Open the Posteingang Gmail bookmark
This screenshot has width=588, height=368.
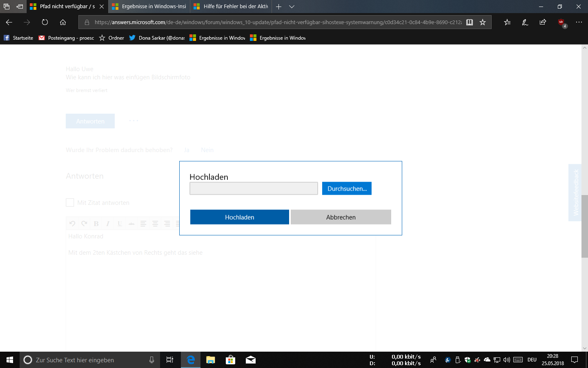point(66,38)
